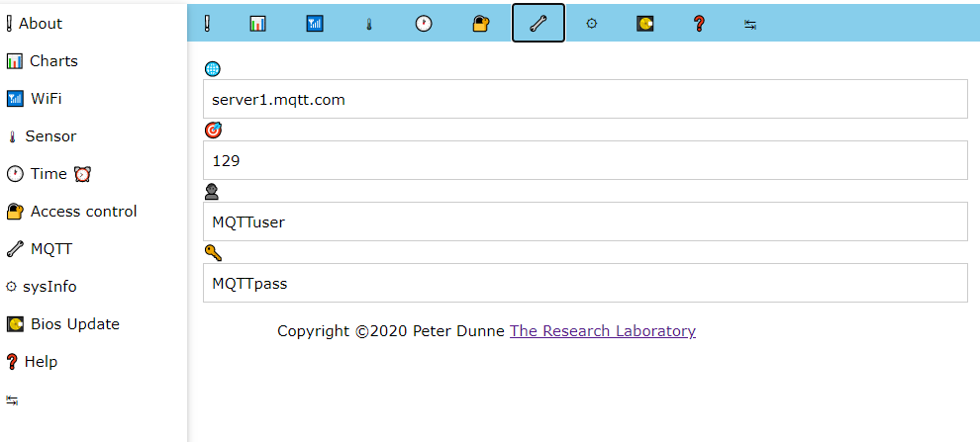The width and height of the screenshot is (980, 442).
Task: Open The Research Laboratory link
Action: 603,331
